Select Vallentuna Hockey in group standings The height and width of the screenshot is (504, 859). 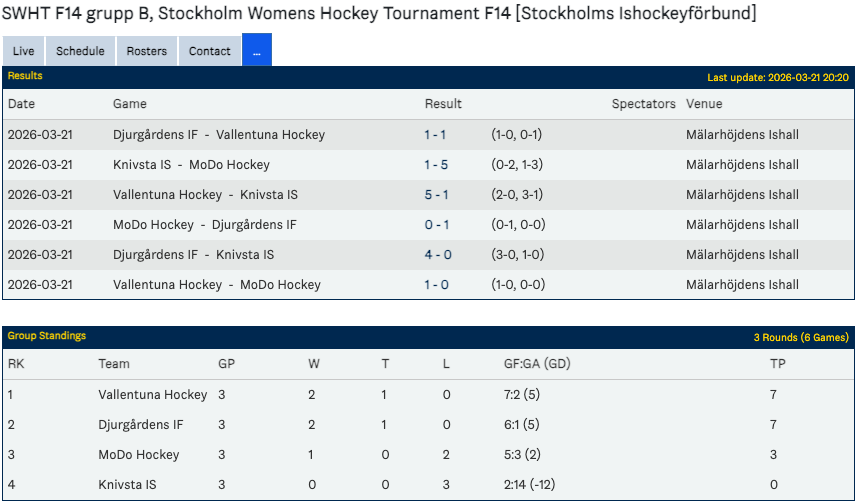point(152,395)
